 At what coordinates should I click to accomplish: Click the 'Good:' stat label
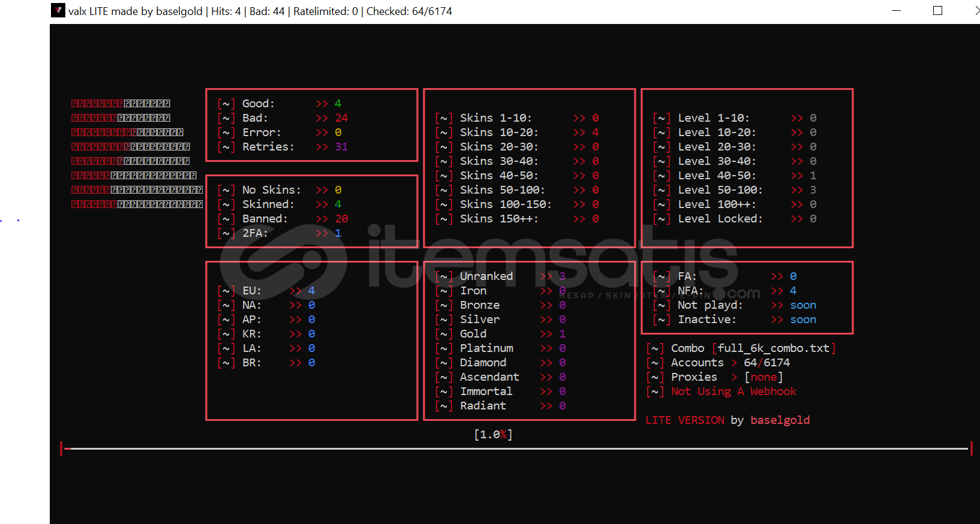(x=258, y=104)
